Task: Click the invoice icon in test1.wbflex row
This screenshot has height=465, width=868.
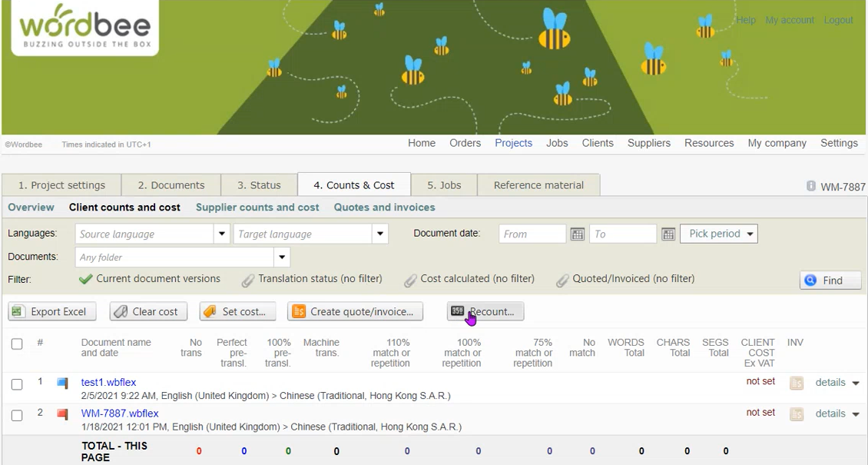Action: (797, 383)
